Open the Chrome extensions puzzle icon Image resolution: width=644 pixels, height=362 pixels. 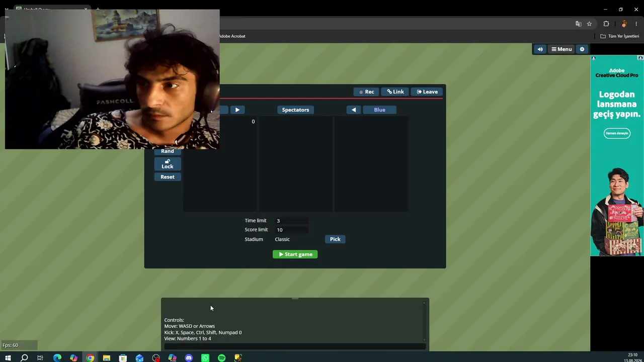tap(606, 24)
